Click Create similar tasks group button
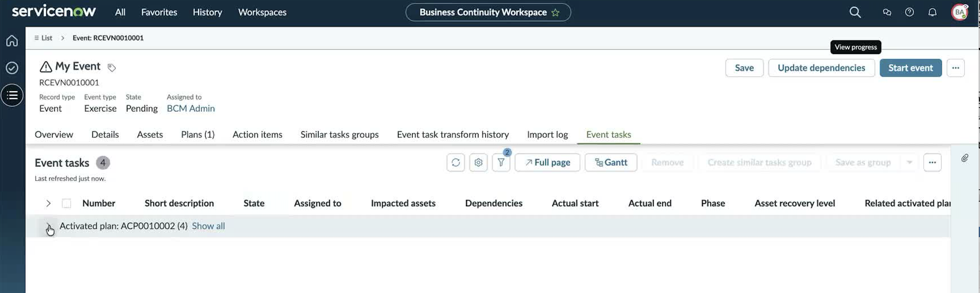 coord(759,162)
